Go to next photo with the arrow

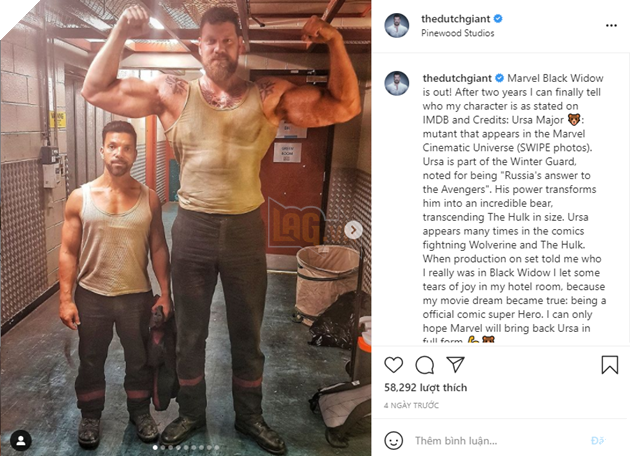353,230
